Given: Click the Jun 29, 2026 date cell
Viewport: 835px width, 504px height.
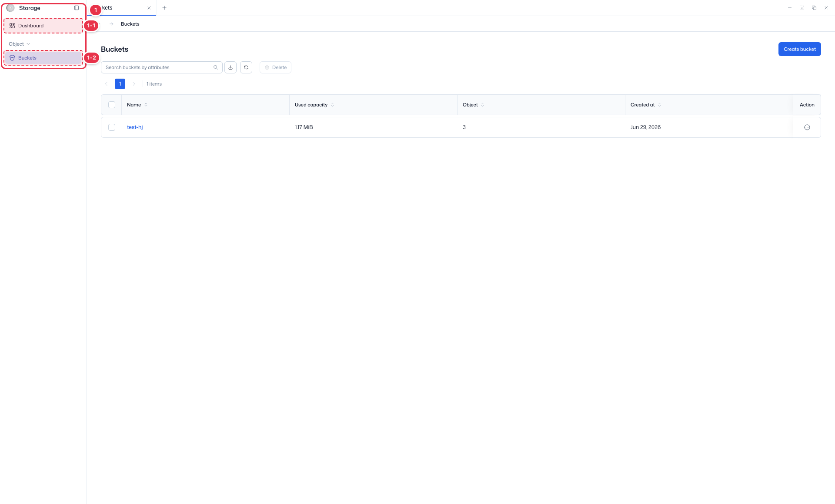Looking at the screenshot, I should click(x=645, y=127).
